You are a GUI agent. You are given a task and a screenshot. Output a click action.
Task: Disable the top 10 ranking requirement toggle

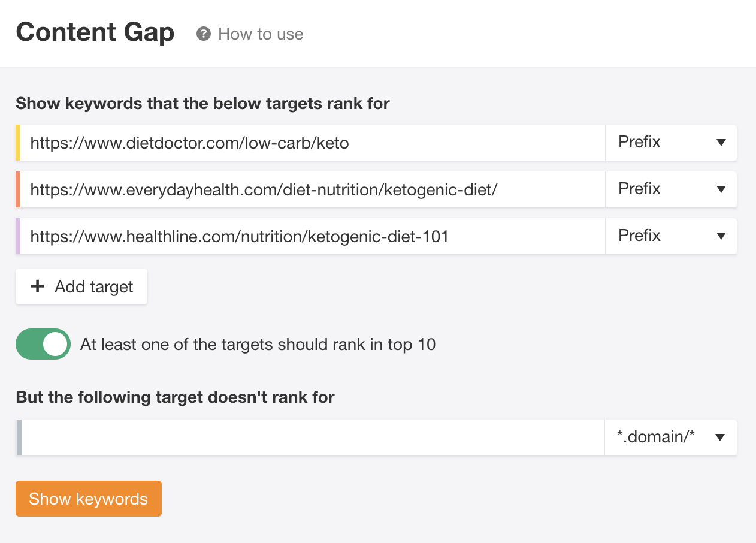[43, 344]
